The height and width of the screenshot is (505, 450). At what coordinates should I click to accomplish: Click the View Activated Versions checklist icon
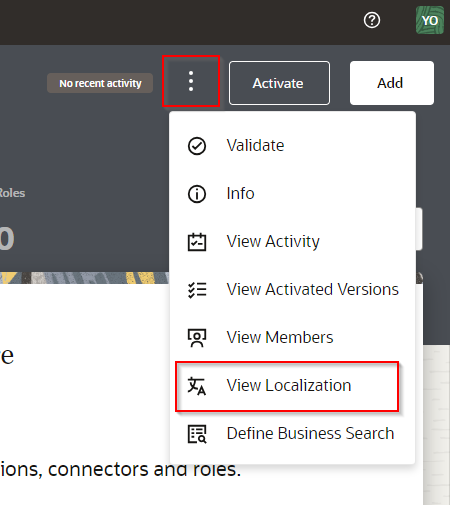(197, 289)
